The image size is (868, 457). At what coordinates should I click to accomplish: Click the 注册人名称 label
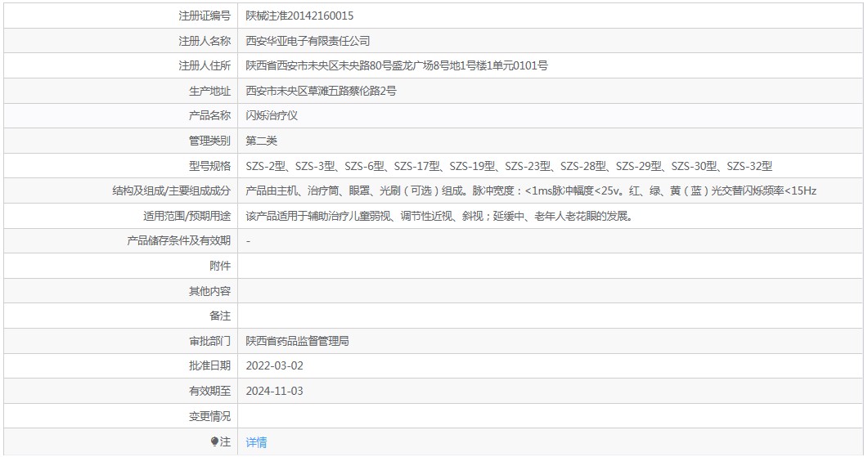(205, 41)
